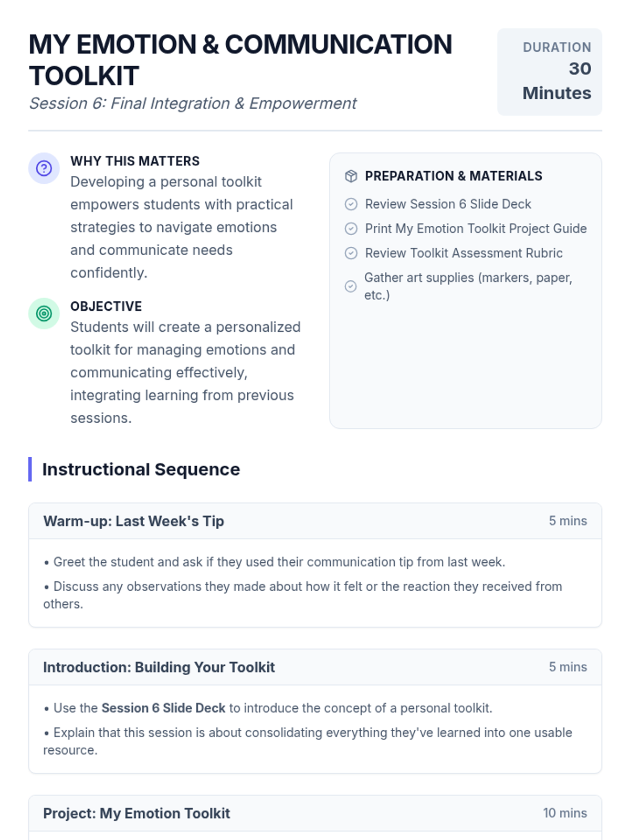Click the My Emotion & Communication Toolkit title
Screen dimensions: 630x840
240,60
